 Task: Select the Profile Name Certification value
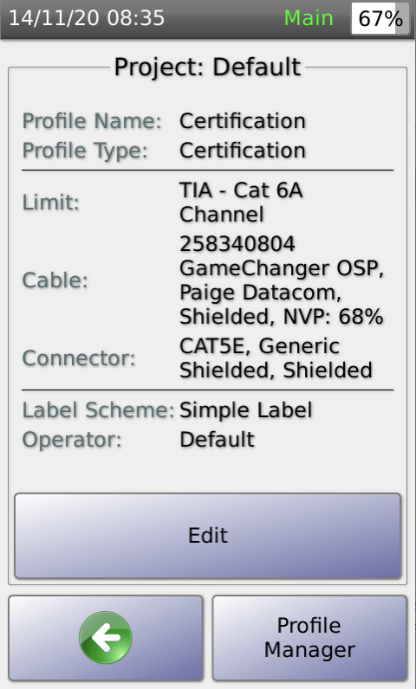point(242,121)
